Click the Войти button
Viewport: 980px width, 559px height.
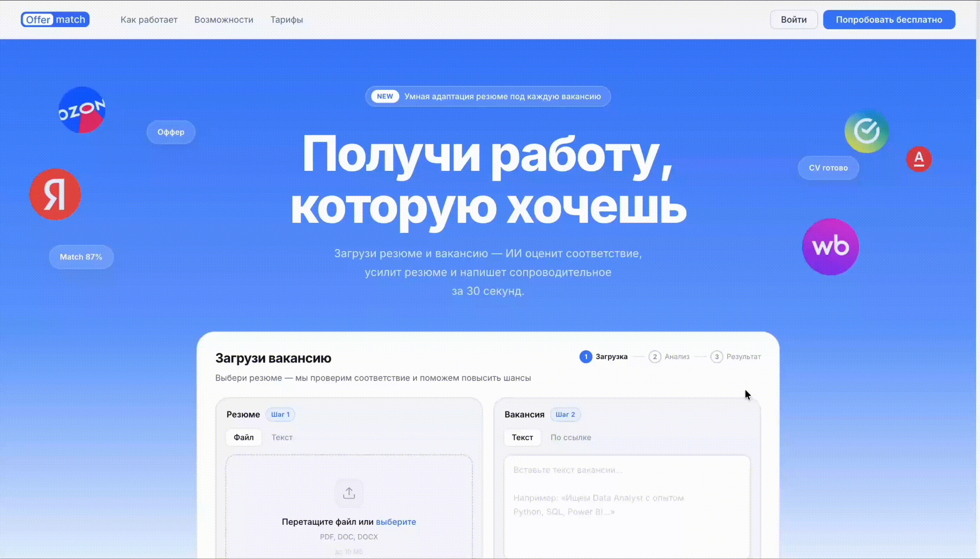tap(794, 19)
